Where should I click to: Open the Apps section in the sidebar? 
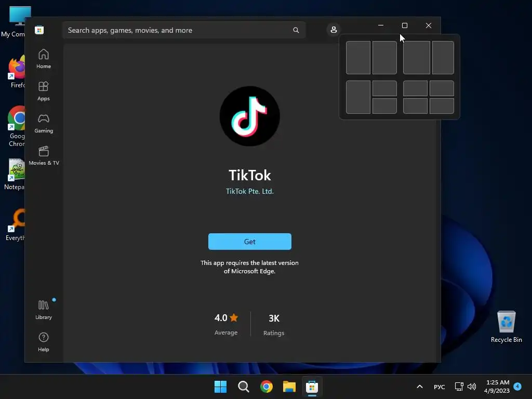44,91
